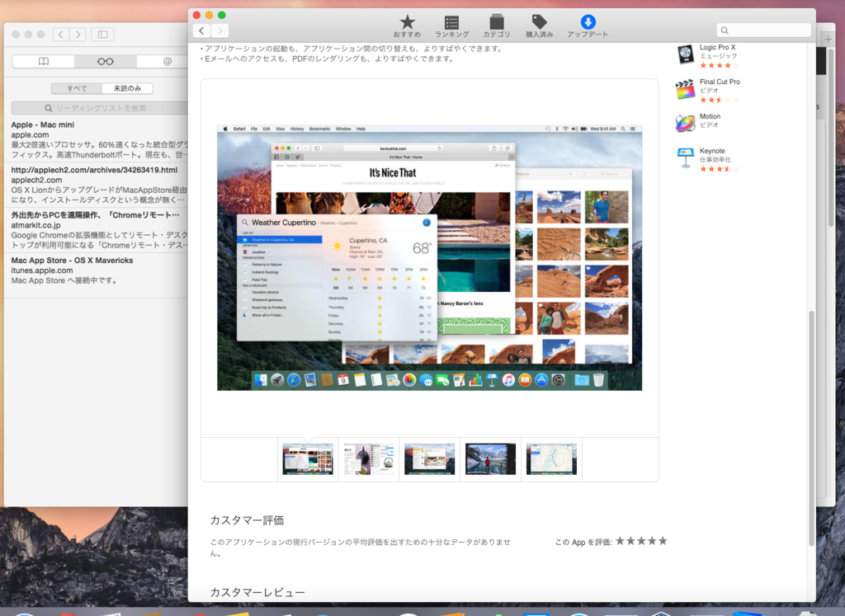Select the fourth screenshot thumbnail with mountain lake
The image size is (845, 616).
click(490, 458)
